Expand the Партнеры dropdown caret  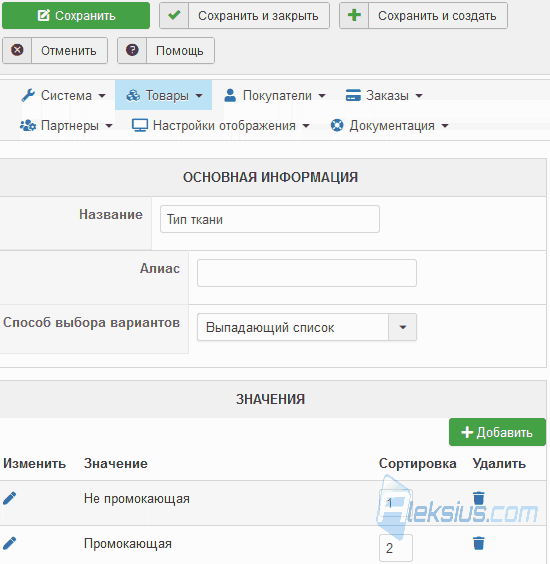point(109,126)
